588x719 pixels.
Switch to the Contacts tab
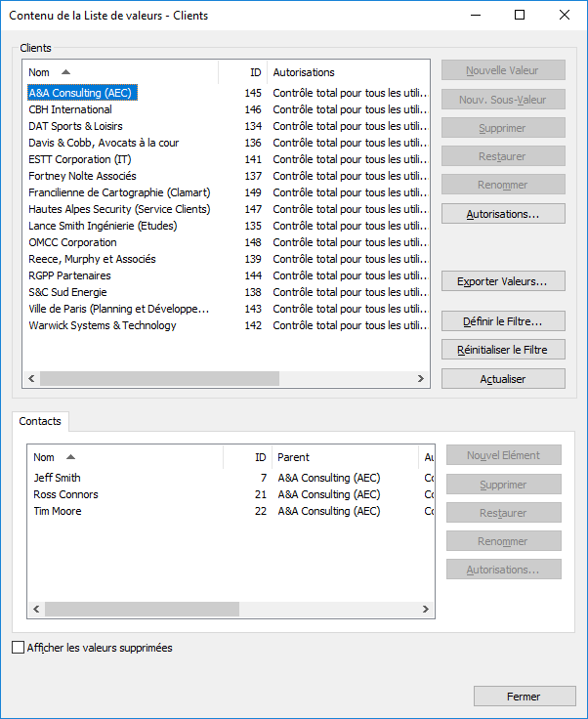[40, 422]
